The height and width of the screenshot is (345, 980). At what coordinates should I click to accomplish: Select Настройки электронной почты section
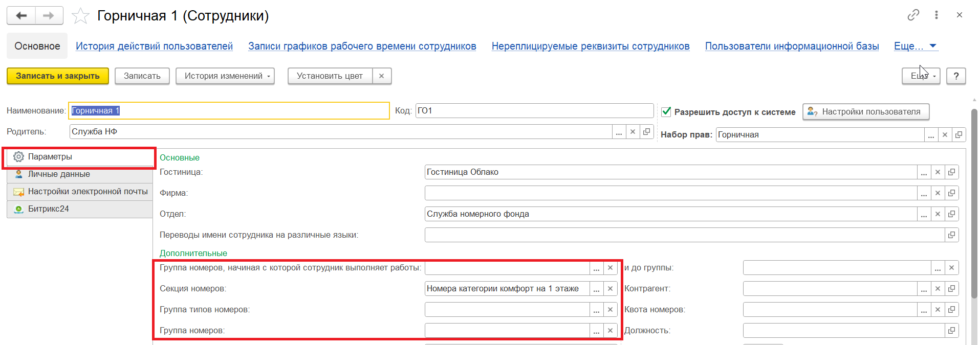click(80, 192)
